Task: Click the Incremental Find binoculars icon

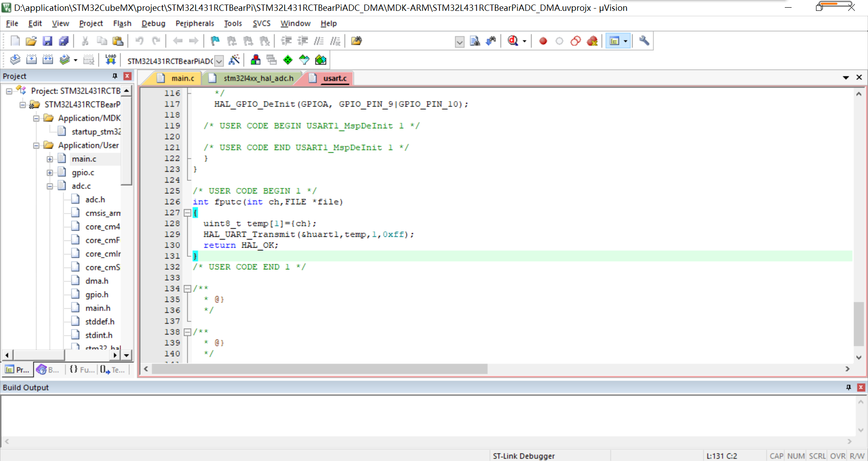Action: point(491,41)
